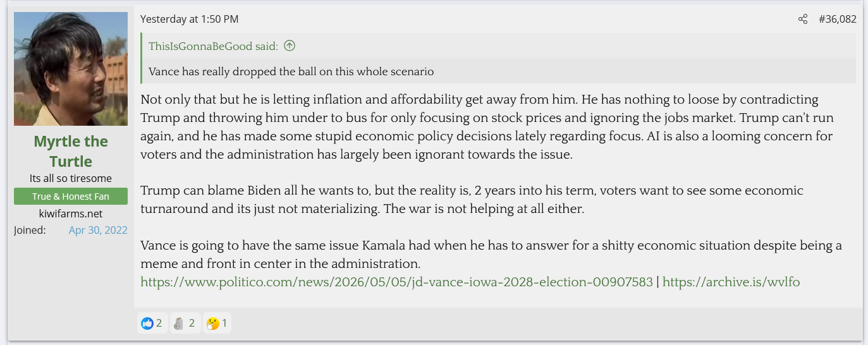868x345 pixels.
Task: Click the blue thumbs-up Like reaction icon
Action: (x=147, y=324)
